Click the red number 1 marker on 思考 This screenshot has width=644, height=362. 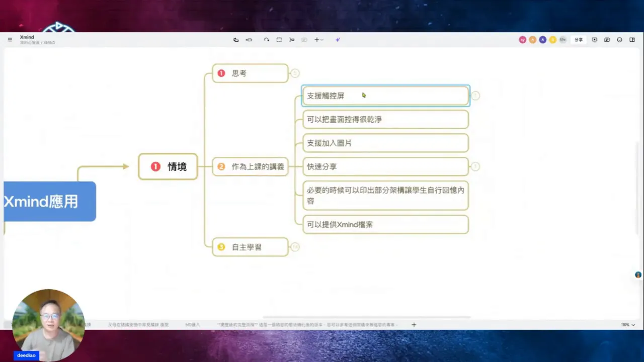coord(221,73)
